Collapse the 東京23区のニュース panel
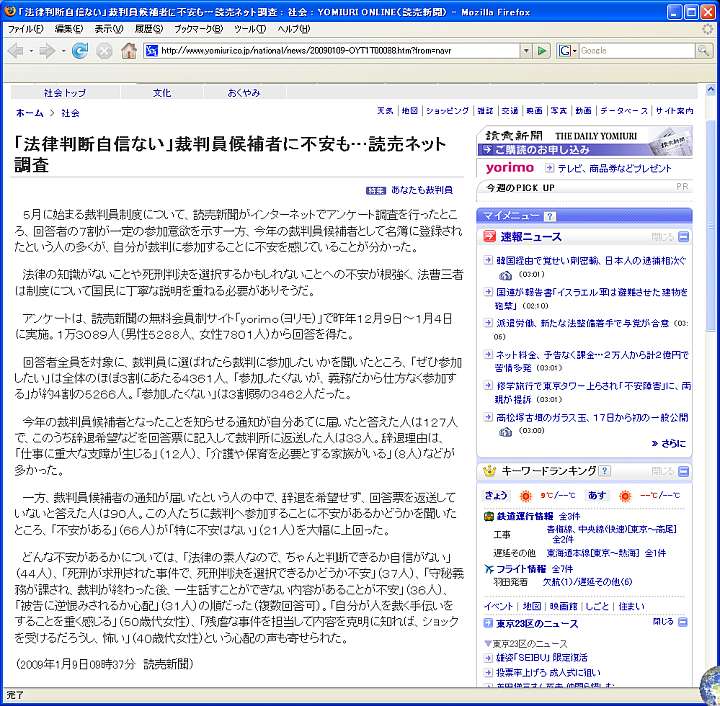Screen dimensions: 720x706 (683, 623)
